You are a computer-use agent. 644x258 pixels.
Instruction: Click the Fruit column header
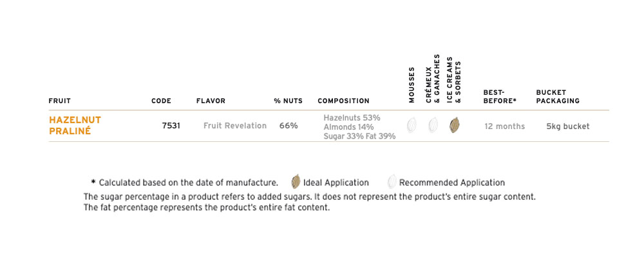pos(59,101)
